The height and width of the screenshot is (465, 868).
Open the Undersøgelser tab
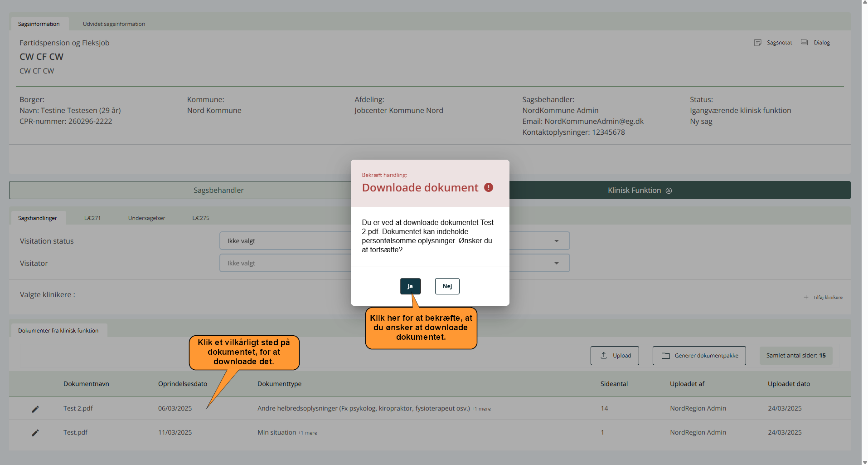146,218
